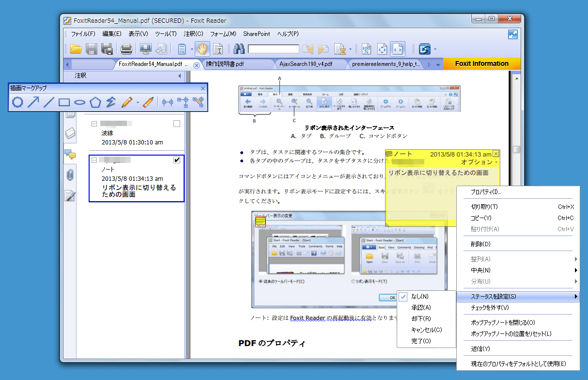Close the popup note window
This screenshot has width=588, height=380.
pos(495,154)
